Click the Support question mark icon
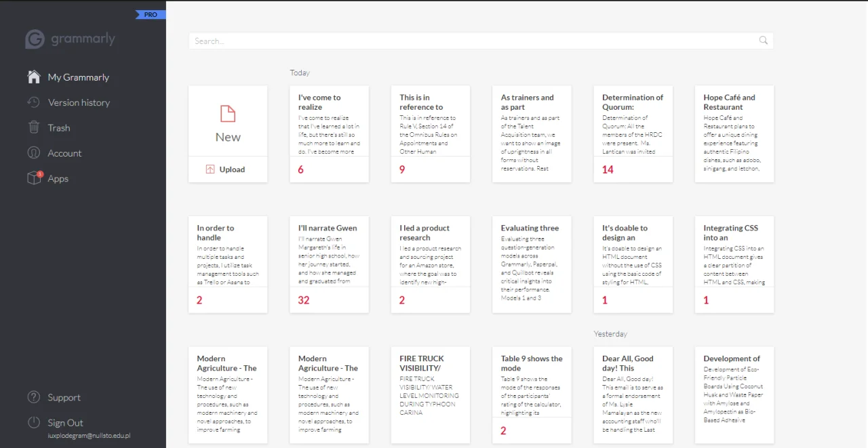The image size is (868, 448). 34,397
